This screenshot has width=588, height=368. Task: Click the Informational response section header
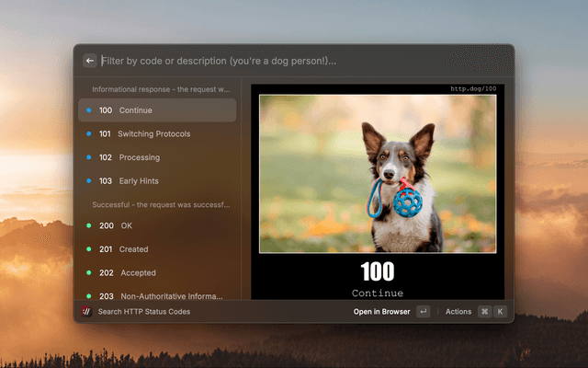[161, 90]
